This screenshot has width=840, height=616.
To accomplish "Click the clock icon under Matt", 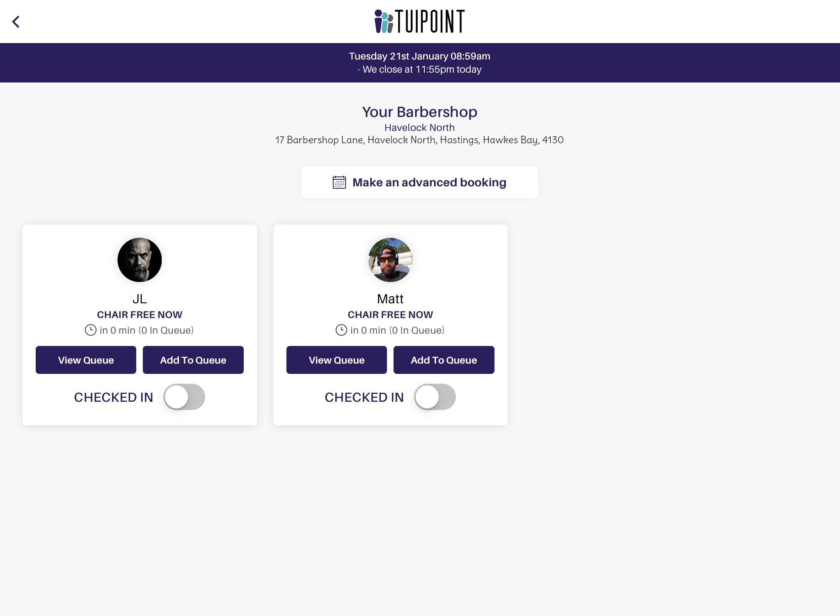I will tap(341, 330).
